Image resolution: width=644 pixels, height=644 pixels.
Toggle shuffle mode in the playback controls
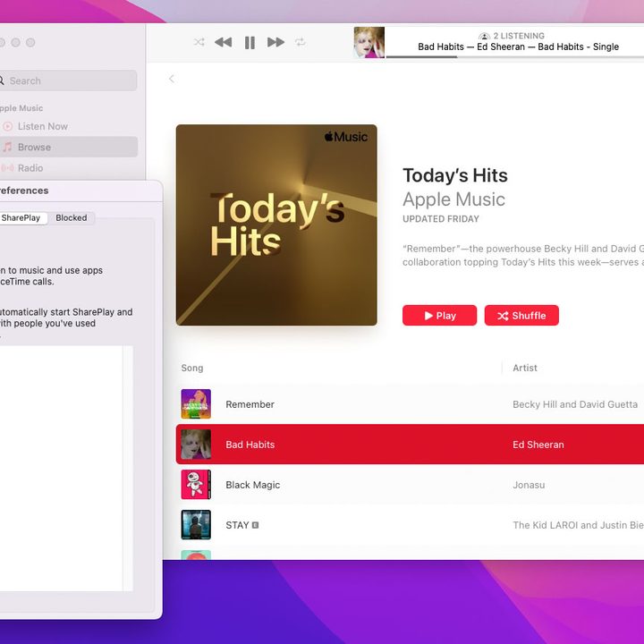click(199, 42)
